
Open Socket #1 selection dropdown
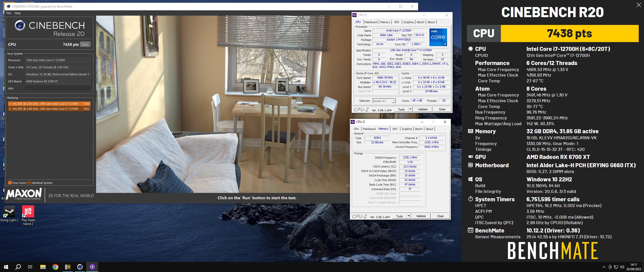click(384, 101)
